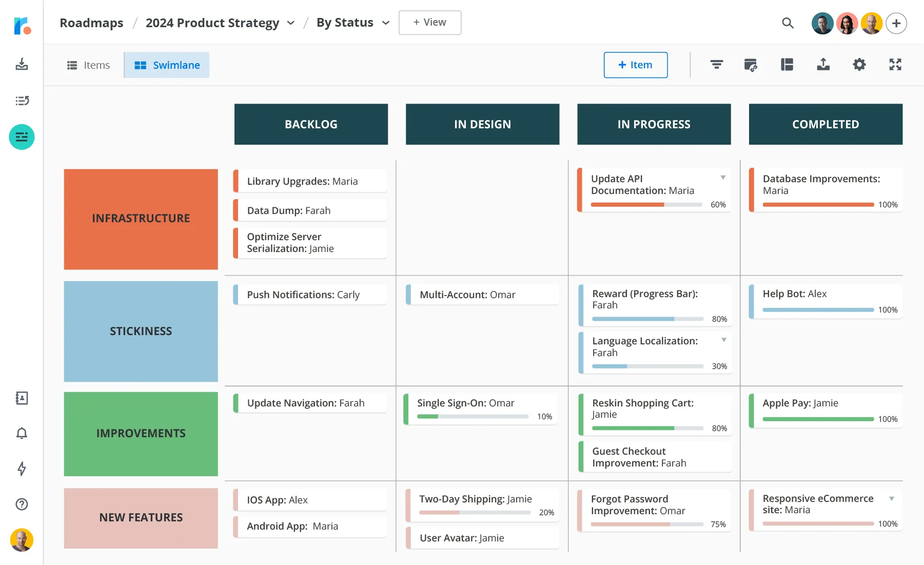The width and height of the screenshot is (924, 565).
Task: Select the items linking icon
Action: coord(751,65)
